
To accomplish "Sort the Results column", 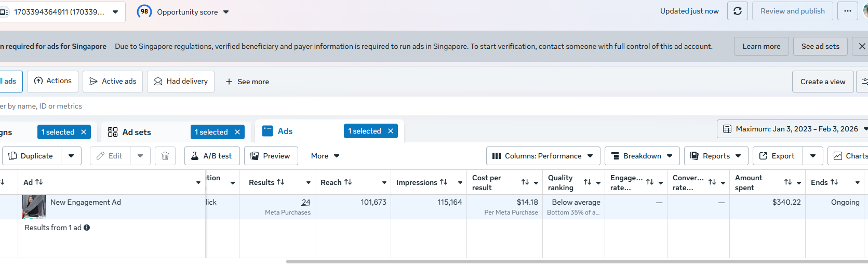I will tap(281, 182).
